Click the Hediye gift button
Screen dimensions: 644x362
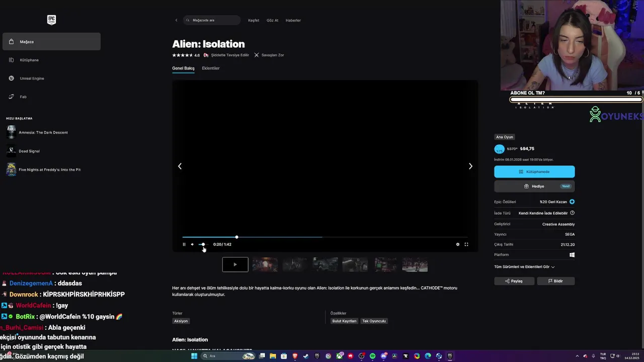tap(534, 186)
